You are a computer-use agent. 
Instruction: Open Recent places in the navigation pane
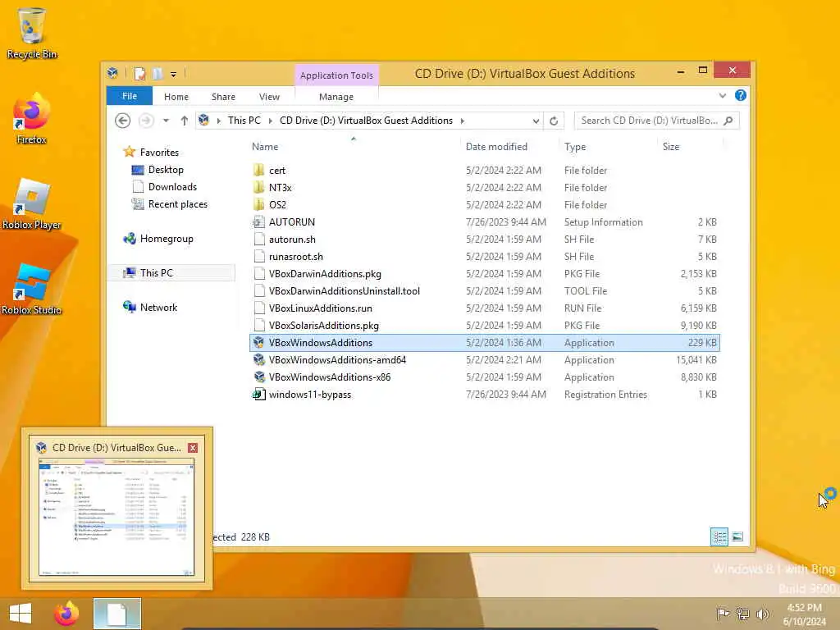178,204
